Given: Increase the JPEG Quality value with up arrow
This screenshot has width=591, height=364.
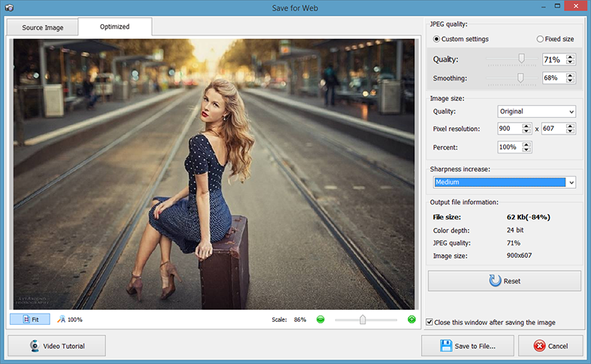Looking at the screenshot, I should (x=570, y=57).
